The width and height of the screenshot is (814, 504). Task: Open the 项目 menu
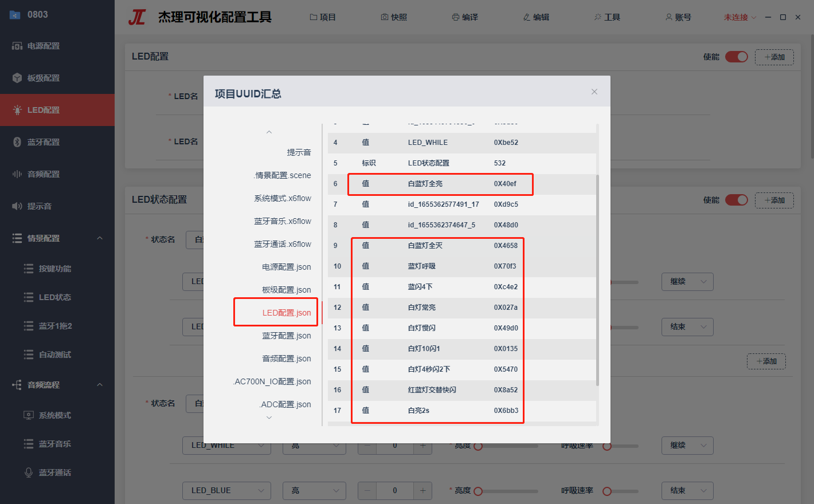pyautogui.click(x=323, y=17)
